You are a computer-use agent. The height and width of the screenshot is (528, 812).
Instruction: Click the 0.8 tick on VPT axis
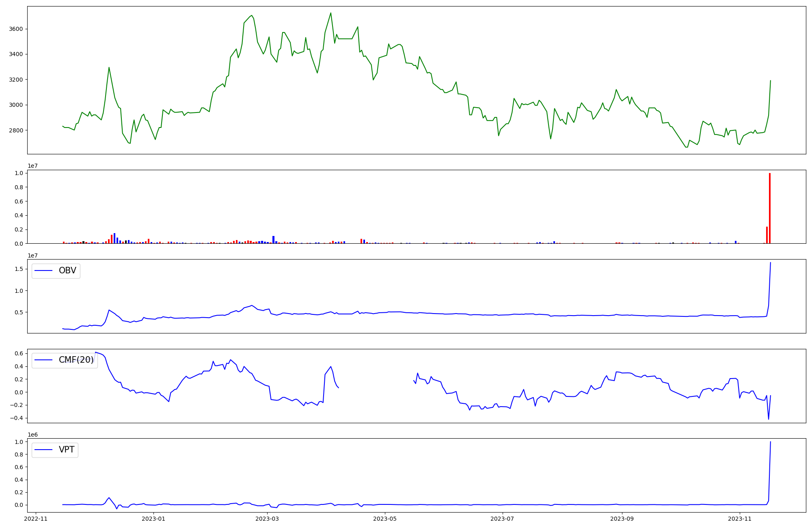click(x=19, y=454)
